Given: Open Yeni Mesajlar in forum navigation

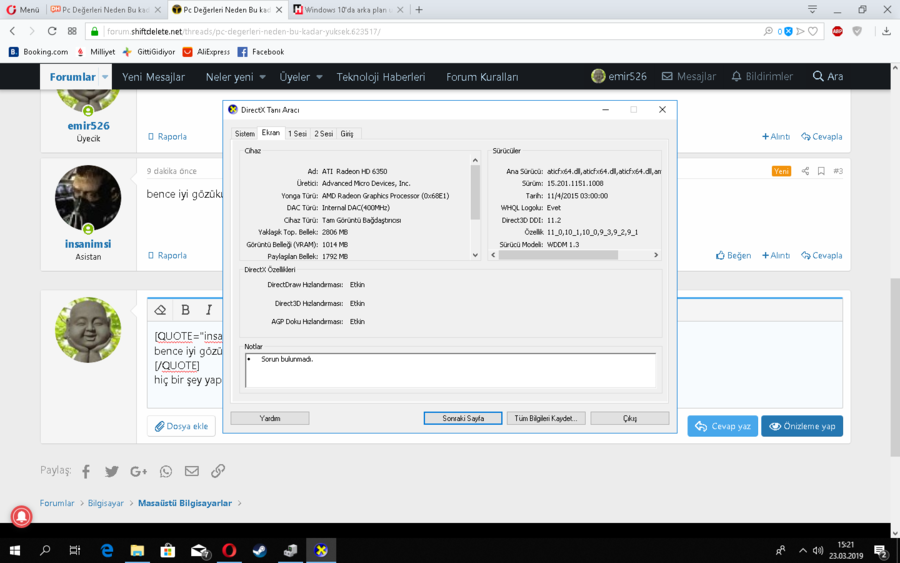Looking at the screenshot, I should click(x=153, y=77).
